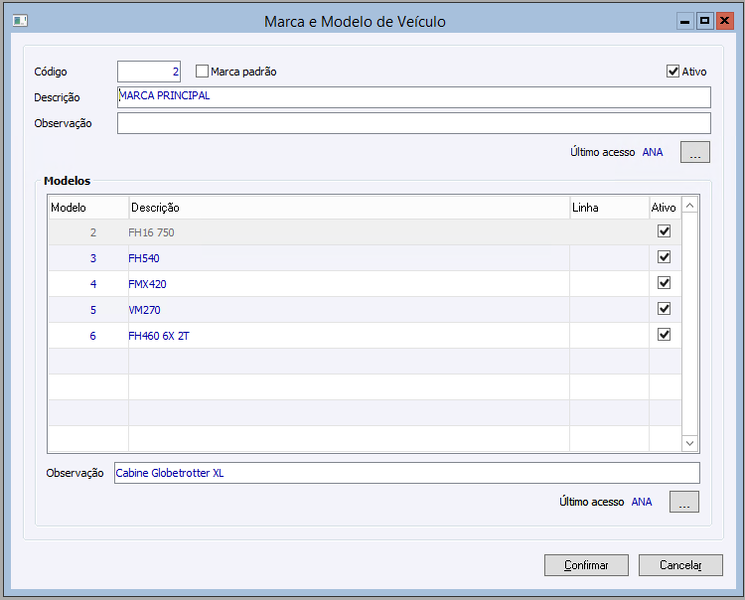Toggle Ativo checkbox for model FH540
Screen dimensions: 745x600
tap(664, 257)
